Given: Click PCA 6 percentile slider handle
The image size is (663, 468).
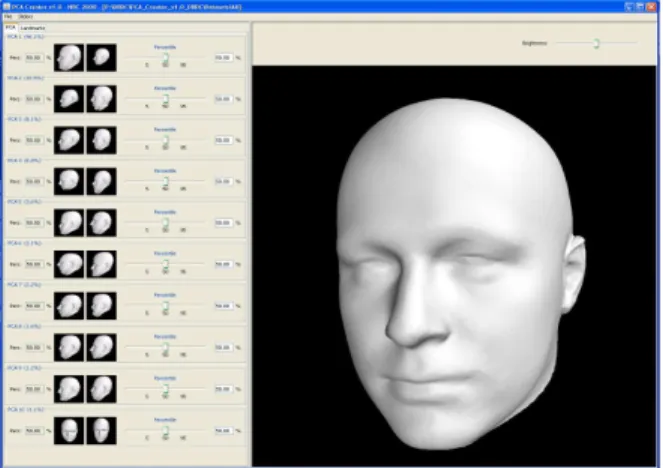Looking at the screenshot, I should pyautogui.click(x=166, y=265).
